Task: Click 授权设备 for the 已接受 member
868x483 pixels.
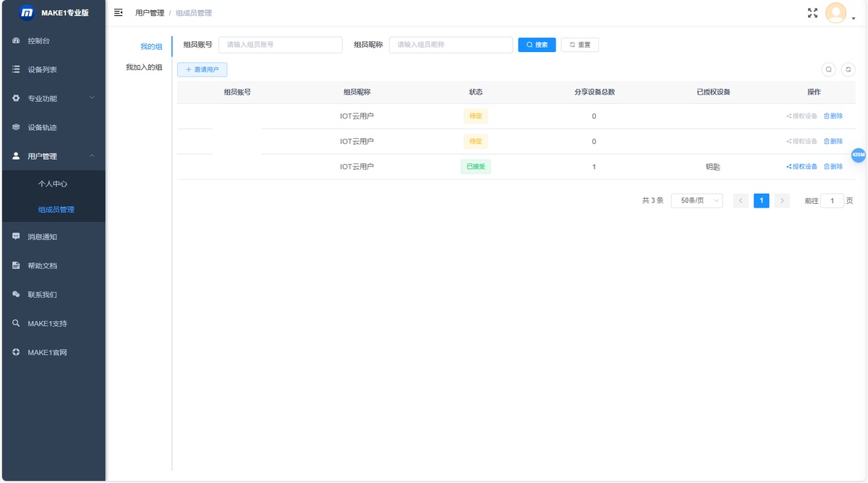Action: 801,167
